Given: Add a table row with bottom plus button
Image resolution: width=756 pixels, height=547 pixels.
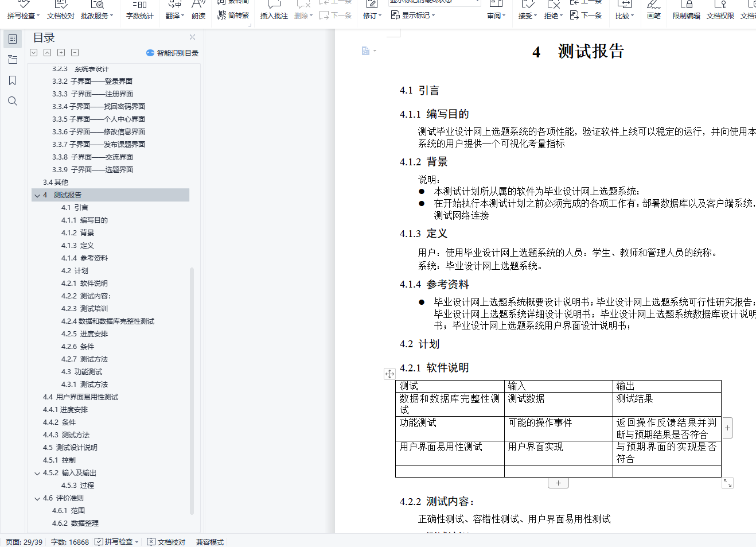Looking at the screenshot, I should [x=558, y=483].
